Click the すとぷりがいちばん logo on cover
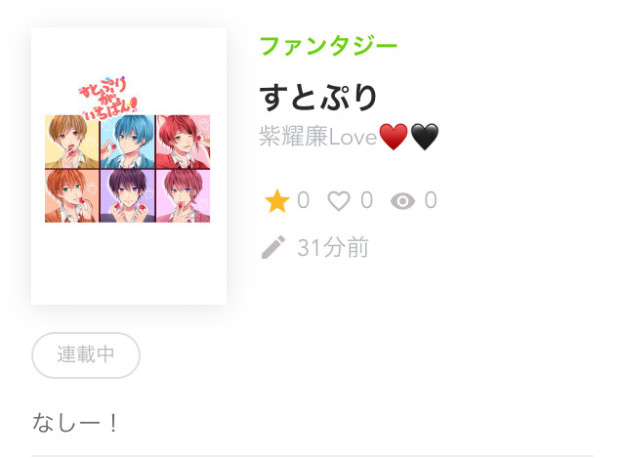Viewport: 624px width, 458px height. 108,97
